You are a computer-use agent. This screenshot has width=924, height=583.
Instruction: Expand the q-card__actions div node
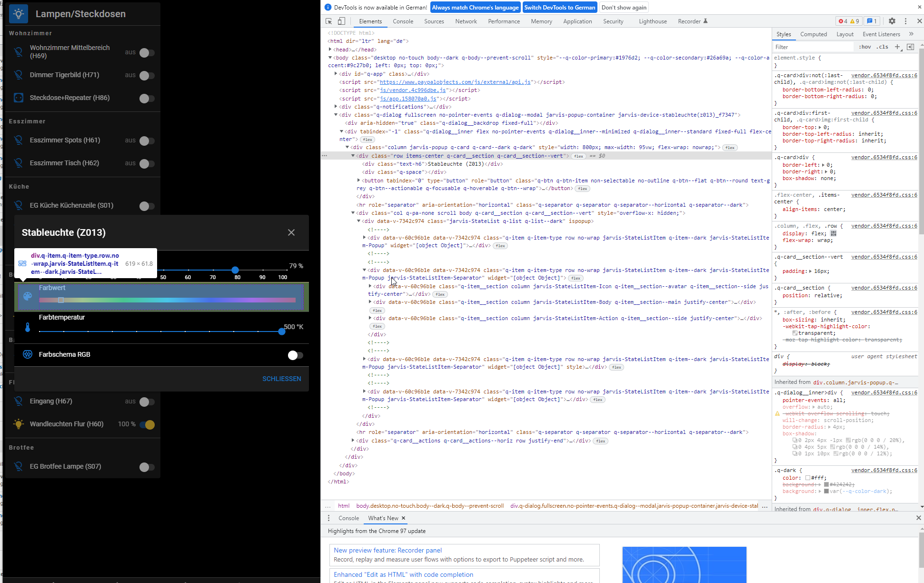point(353,441)
